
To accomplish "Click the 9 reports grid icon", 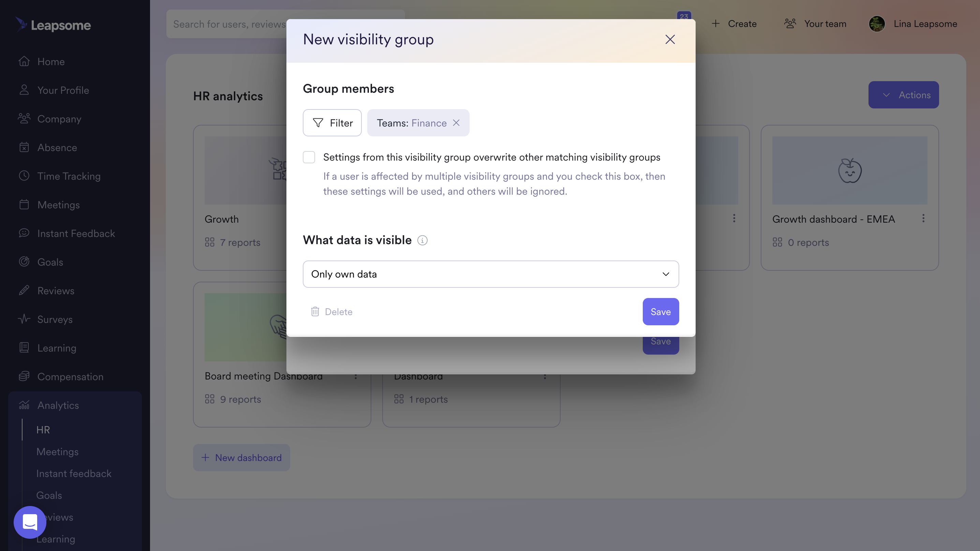I will coord(210,399).
